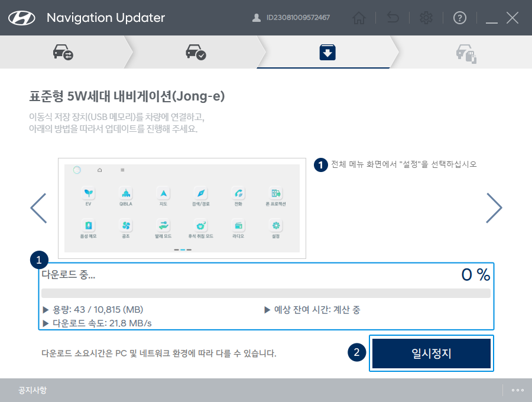
Task: Click 라디오 icon in preview image
Action: pos(239,226)
